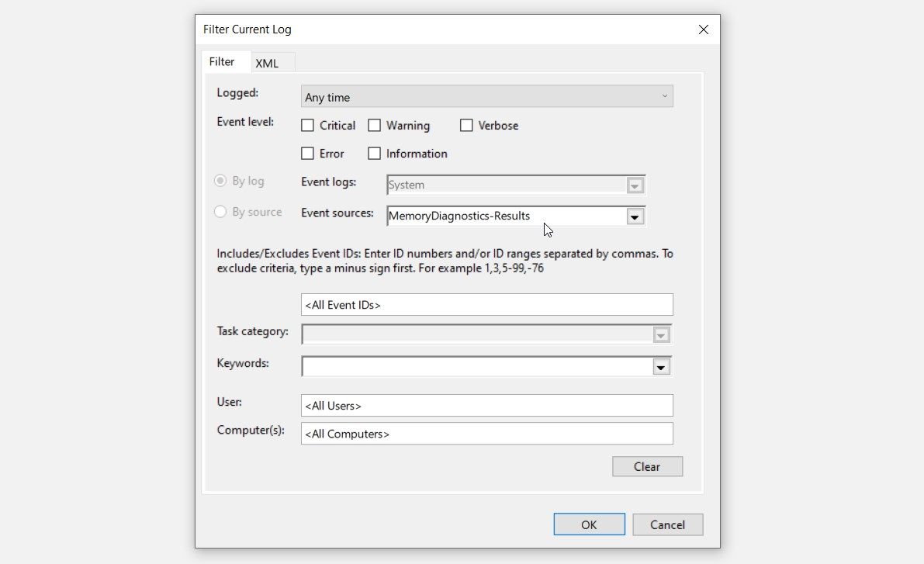Enable the Verbose event level
The image size is (924, 564).
pos(466,125)
